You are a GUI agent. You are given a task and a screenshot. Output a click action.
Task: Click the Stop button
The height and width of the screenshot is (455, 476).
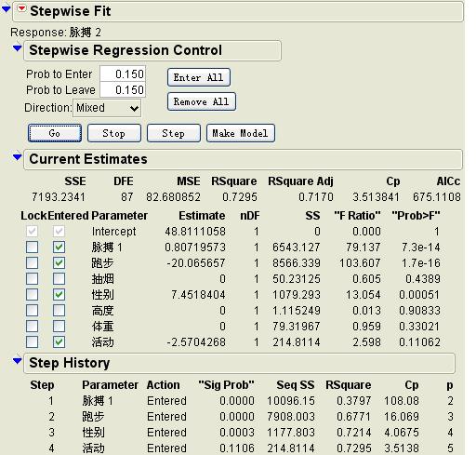point(114,133)
